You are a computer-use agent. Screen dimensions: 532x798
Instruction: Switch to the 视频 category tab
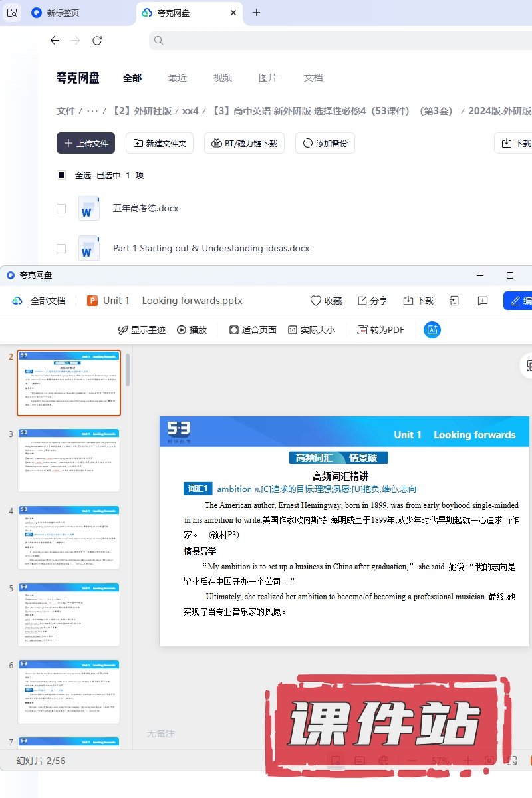(223, 78)
